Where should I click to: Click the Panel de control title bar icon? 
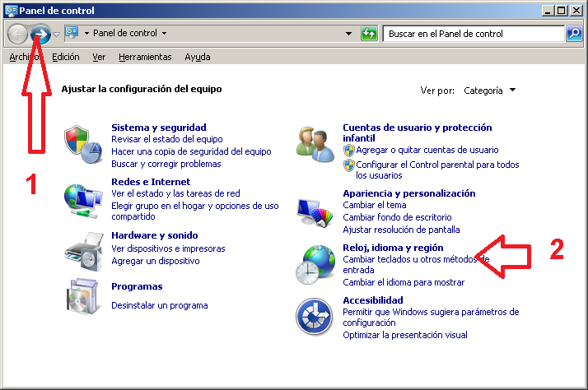tap(12, 11)
